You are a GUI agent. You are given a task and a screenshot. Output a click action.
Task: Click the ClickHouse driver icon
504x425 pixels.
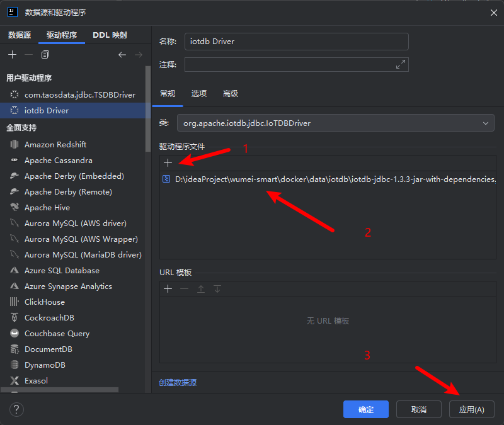(x=14, y=302)
